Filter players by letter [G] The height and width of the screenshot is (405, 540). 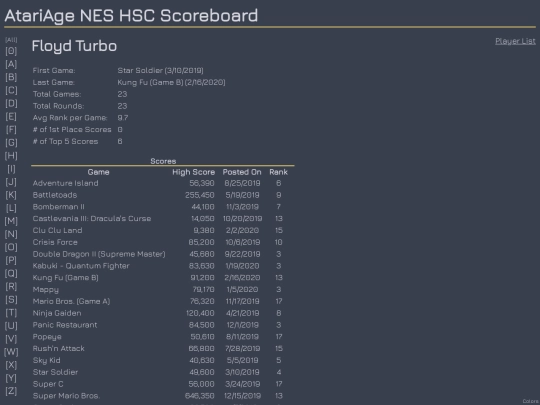pos(11,143)
